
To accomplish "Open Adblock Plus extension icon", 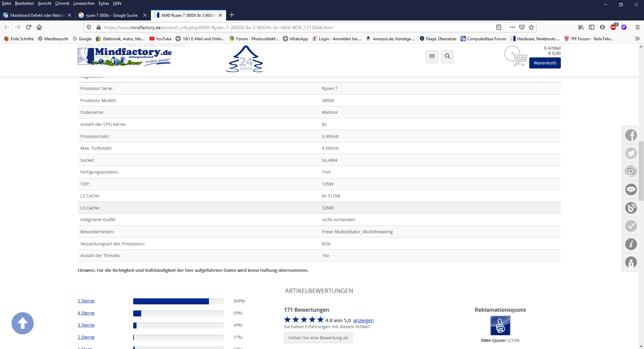I will click(x=613, y=27).
